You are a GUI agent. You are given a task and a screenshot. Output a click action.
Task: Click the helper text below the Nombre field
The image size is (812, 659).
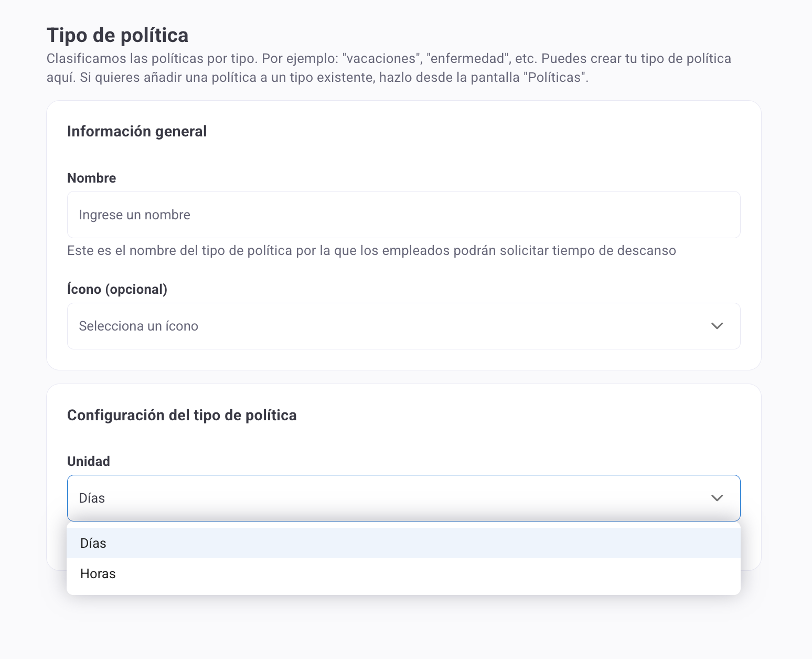(371, 250)
